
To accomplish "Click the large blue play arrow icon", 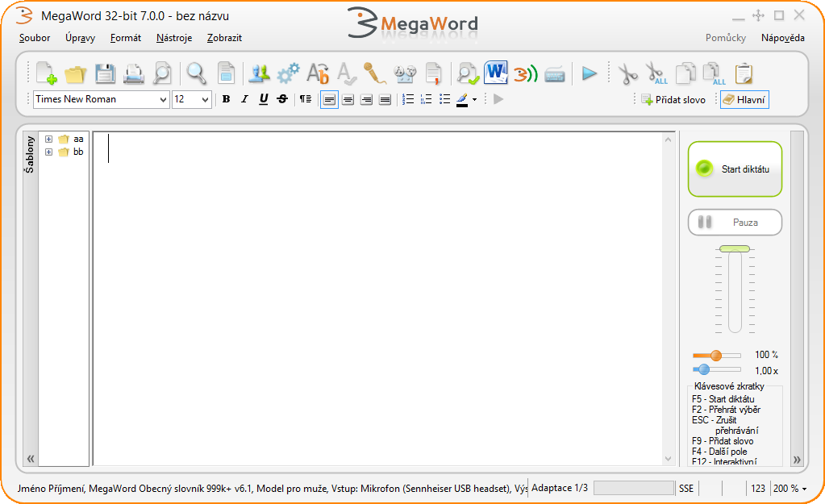I will [x=590, y=73].
